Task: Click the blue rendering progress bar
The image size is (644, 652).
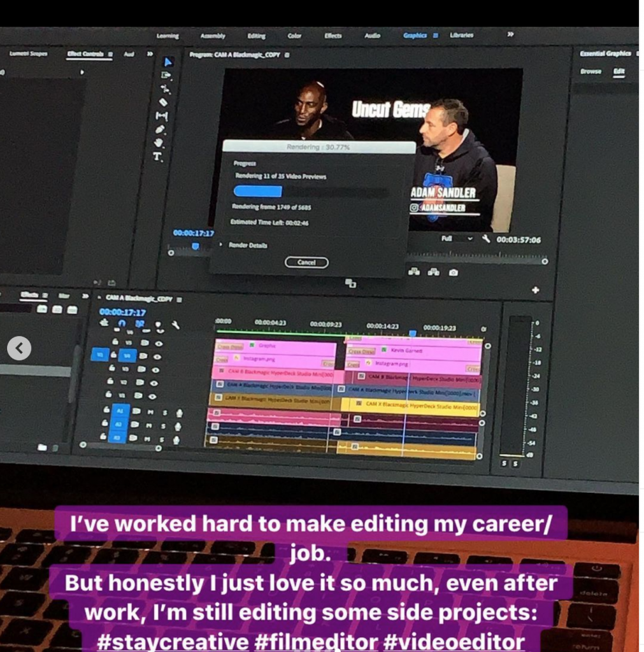Action: pos(258,191)
